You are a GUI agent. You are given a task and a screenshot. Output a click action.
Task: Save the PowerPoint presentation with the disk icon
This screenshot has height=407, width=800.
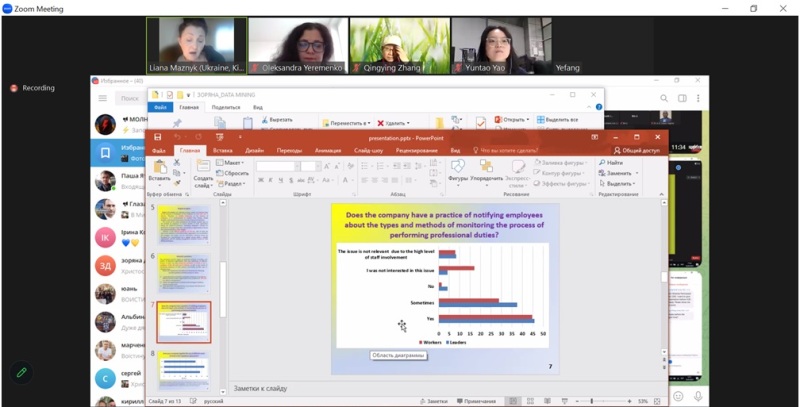coord(158,137)
